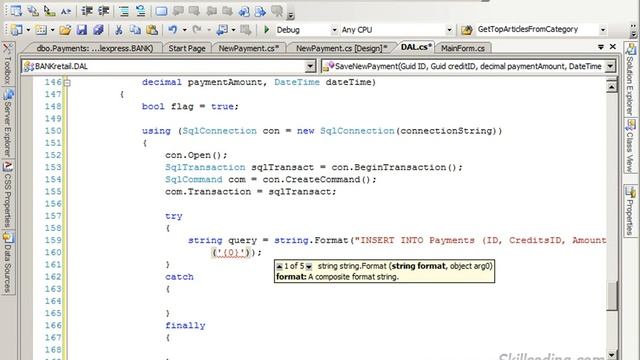Open the Add New Item dropdown arrow
The width and height of the screenshot is (640, 360).
(52, 30)
